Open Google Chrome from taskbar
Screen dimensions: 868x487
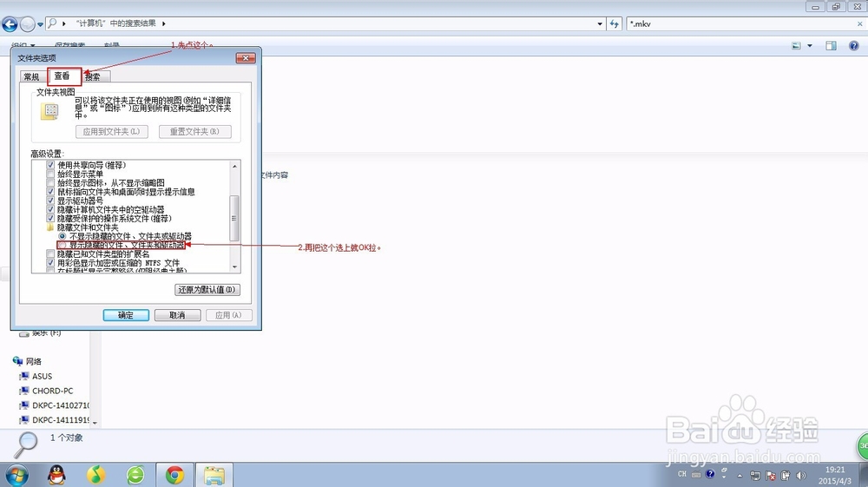tap(175, 475)
